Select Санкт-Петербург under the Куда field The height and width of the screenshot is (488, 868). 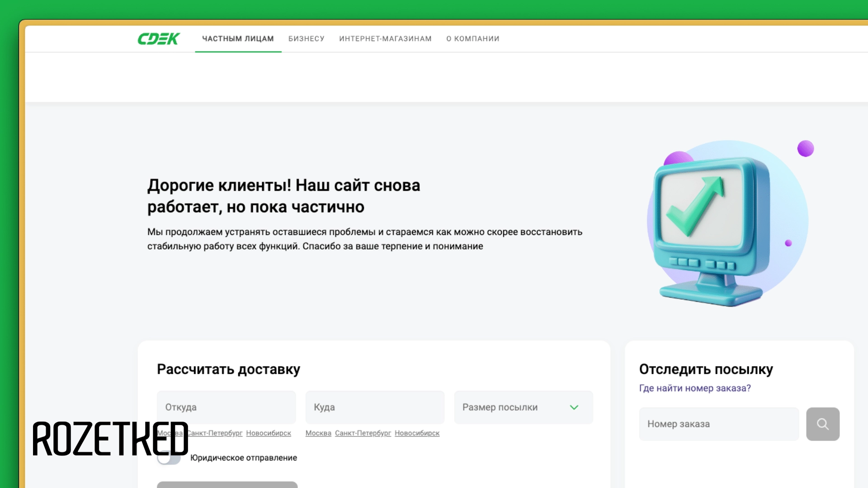363,433
